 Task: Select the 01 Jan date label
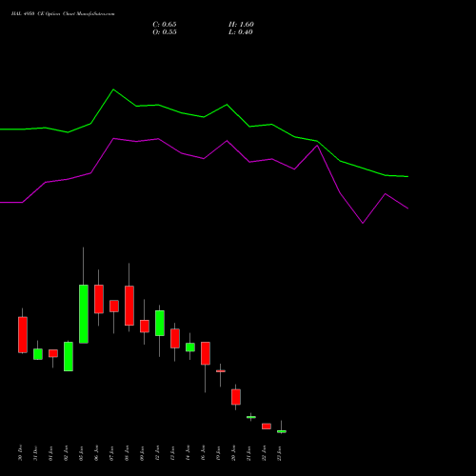point(50,453)
